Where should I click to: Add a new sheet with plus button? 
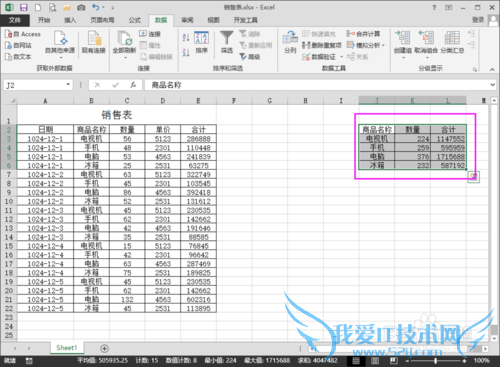click(104, 348)
